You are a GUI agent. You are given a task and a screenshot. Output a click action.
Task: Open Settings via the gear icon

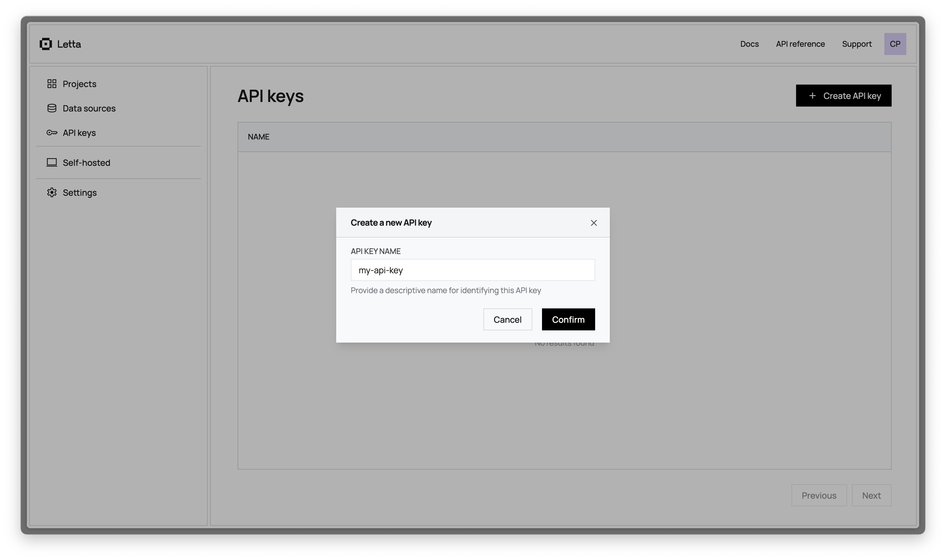(52, 192)
